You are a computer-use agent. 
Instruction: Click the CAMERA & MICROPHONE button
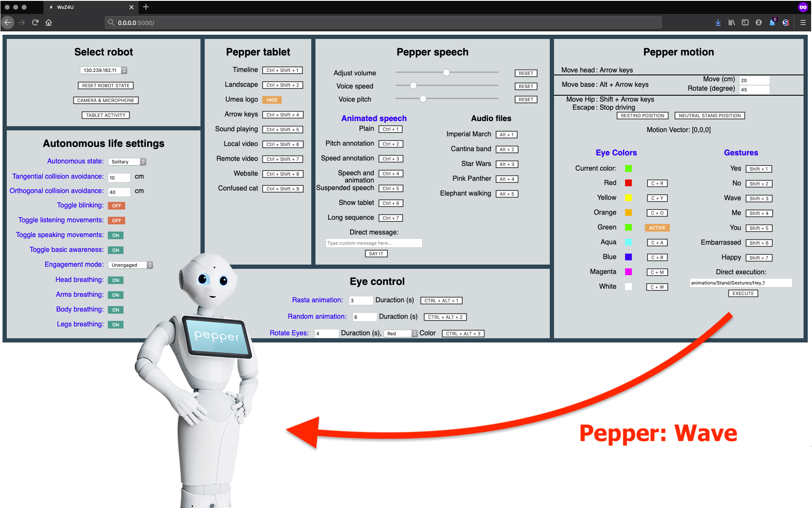click(105, 101)
